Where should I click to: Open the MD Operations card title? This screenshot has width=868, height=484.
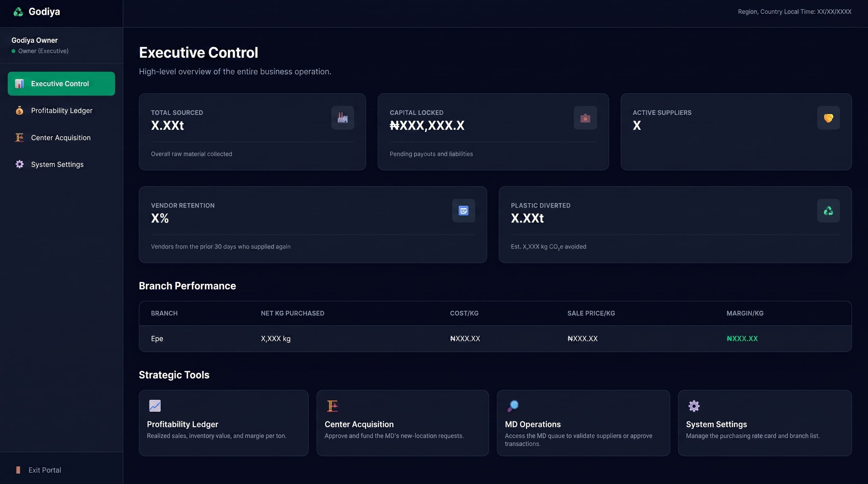click(x=533, y=424)
